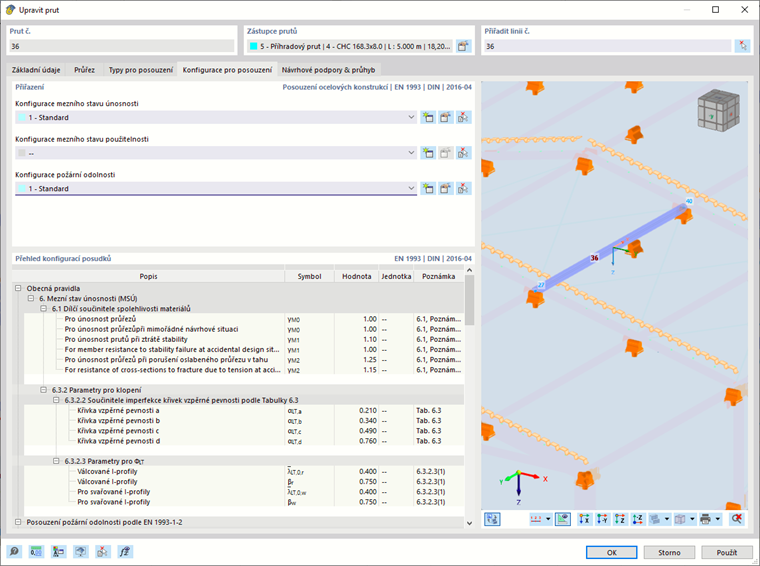Open the numbering dropdown arrow in viewport toolbar

[548, 519]
